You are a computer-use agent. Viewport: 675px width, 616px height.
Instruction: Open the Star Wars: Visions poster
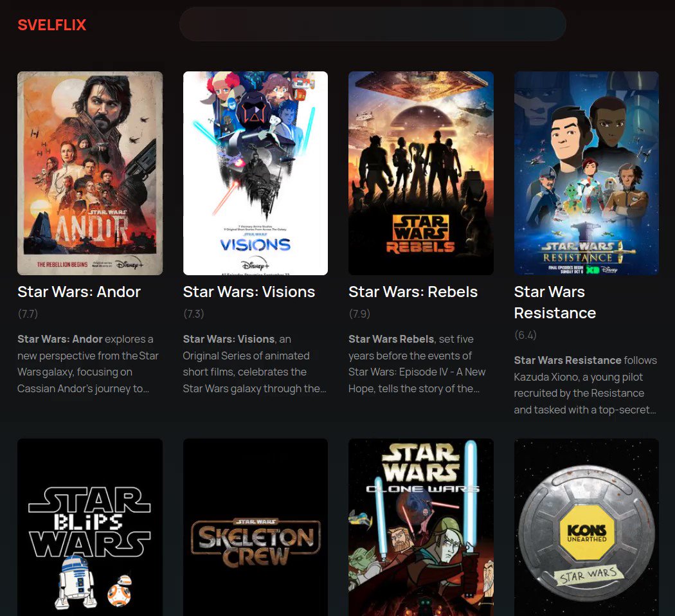(256, 173)
